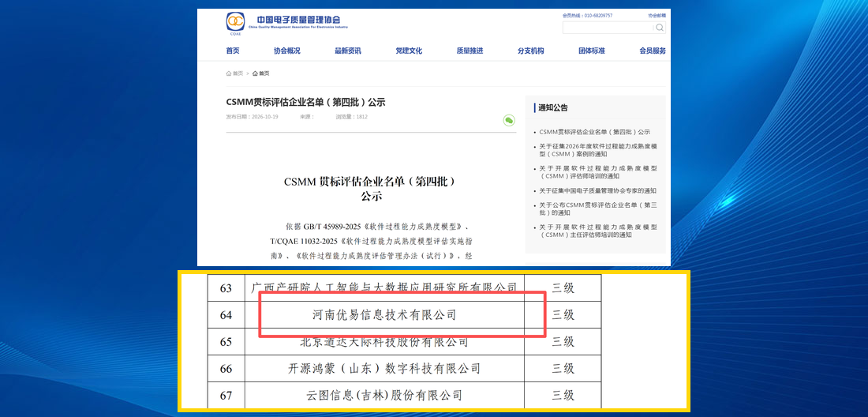Open sidebar link 关于公布CSMM贯标评估企业名单（第三批）的通知
This screenshot has width=868, height=417.
(598, 208)
